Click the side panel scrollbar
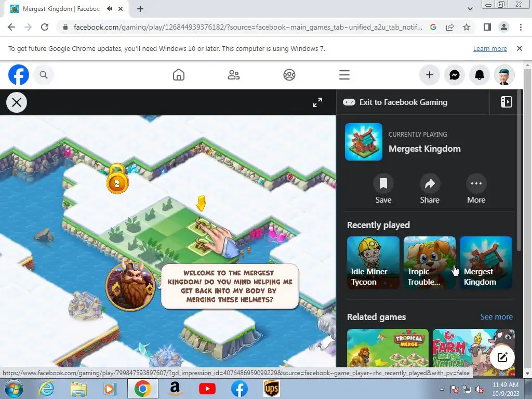 click(519, 170)
